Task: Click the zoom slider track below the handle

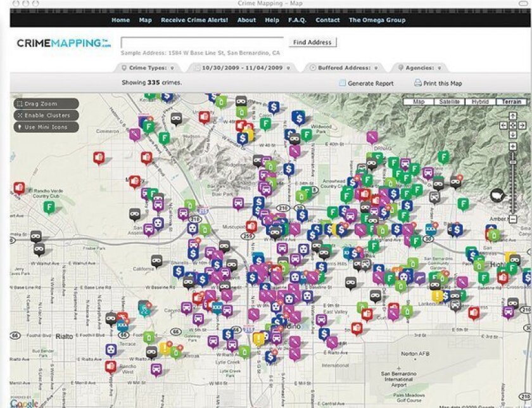Action: pos(512,189)
